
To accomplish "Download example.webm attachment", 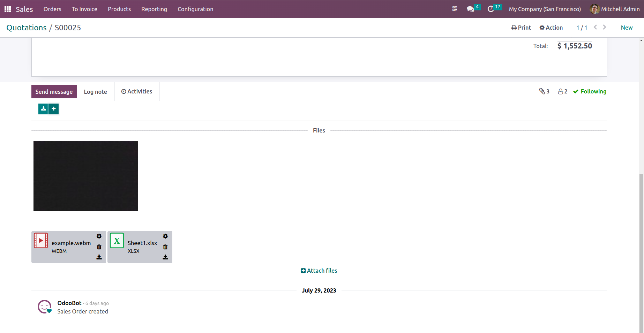I will tap(99, 257).
